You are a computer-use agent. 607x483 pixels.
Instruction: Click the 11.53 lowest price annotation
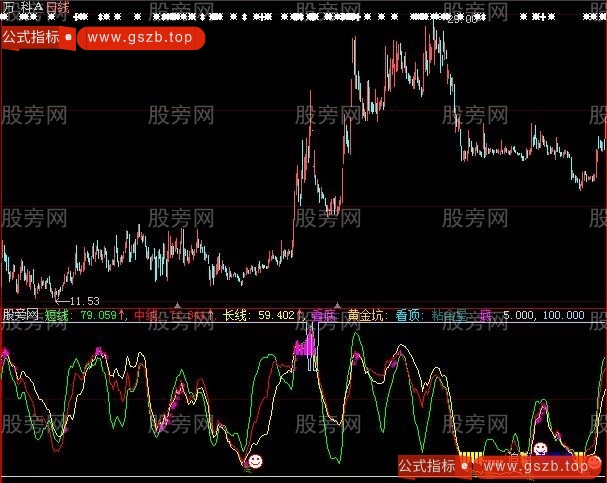click(x=83, y=300)
